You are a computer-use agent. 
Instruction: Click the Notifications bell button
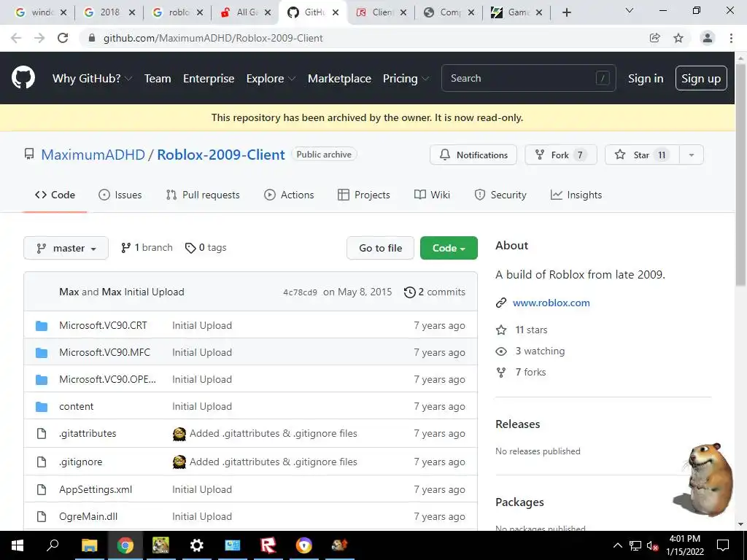pyautogui.click(x=473, y=155)
